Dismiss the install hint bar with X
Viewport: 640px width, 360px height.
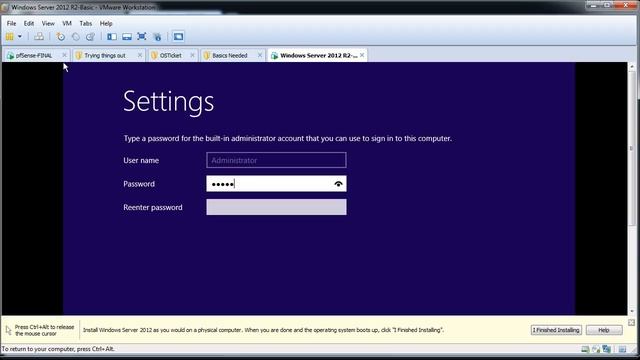pyautogui.click(x=631, y=322)
